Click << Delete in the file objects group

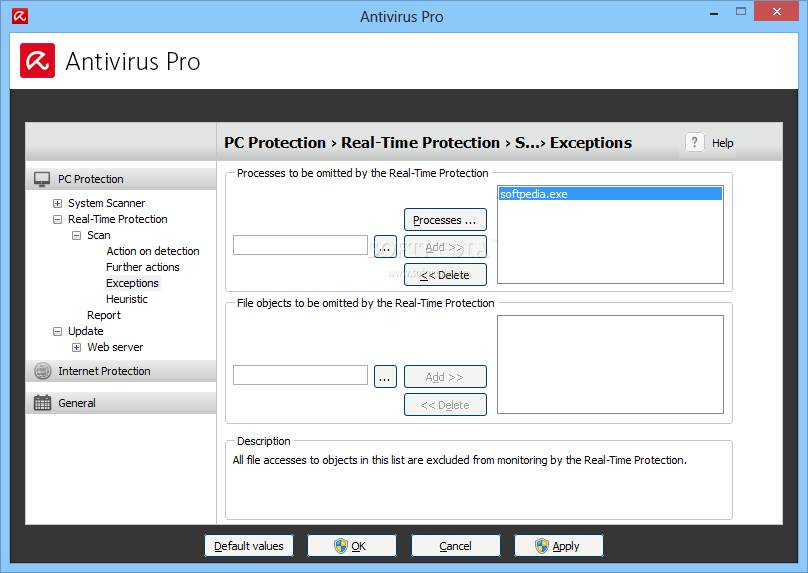point(445,405)
